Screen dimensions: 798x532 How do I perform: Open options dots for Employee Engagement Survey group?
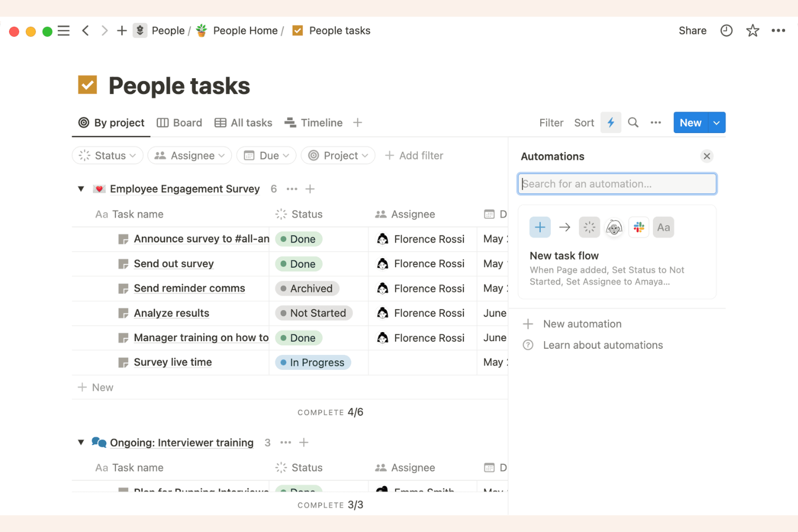(x=292, y=189)
